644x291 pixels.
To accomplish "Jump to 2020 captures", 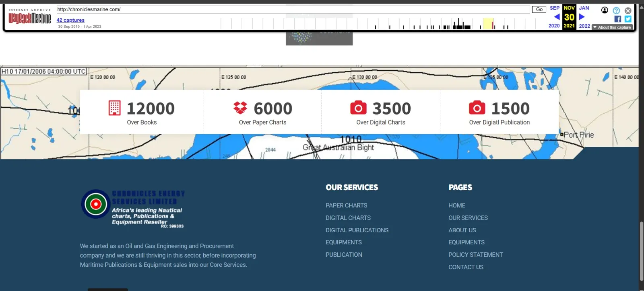I will 554,26.
